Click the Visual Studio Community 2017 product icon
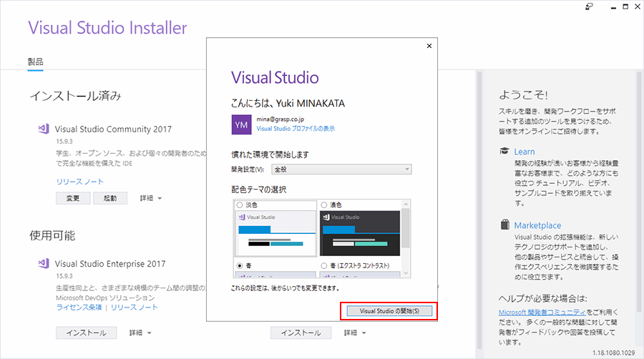The width and height of the screenshot is (644, 359). coord(44,129)
